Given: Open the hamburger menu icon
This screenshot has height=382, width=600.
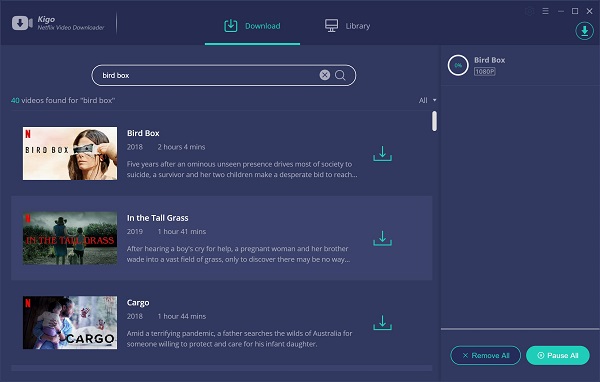Looking at the screenshot, I should tap(545, 11).
